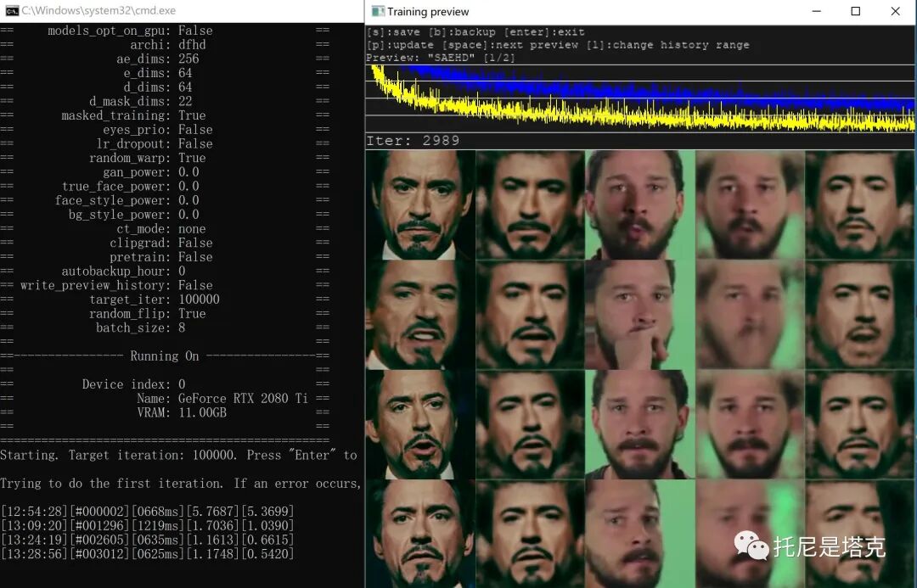Click 'models_opt_on_gpu: False' line in cmd
This screenshot has width=917, height=588.
pyautogui.click(x=130, y=31)
